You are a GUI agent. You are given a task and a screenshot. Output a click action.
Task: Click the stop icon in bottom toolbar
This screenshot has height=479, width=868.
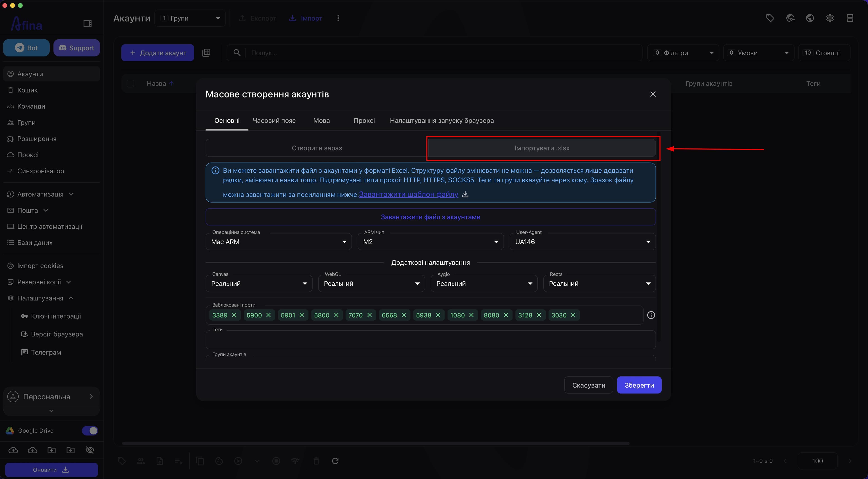point(276,461)
